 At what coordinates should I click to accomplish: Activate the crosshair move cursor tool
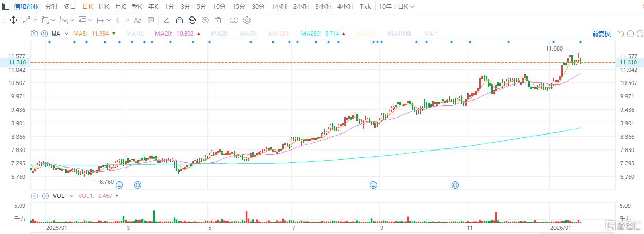pyautogui.click(x=13, y=20)
